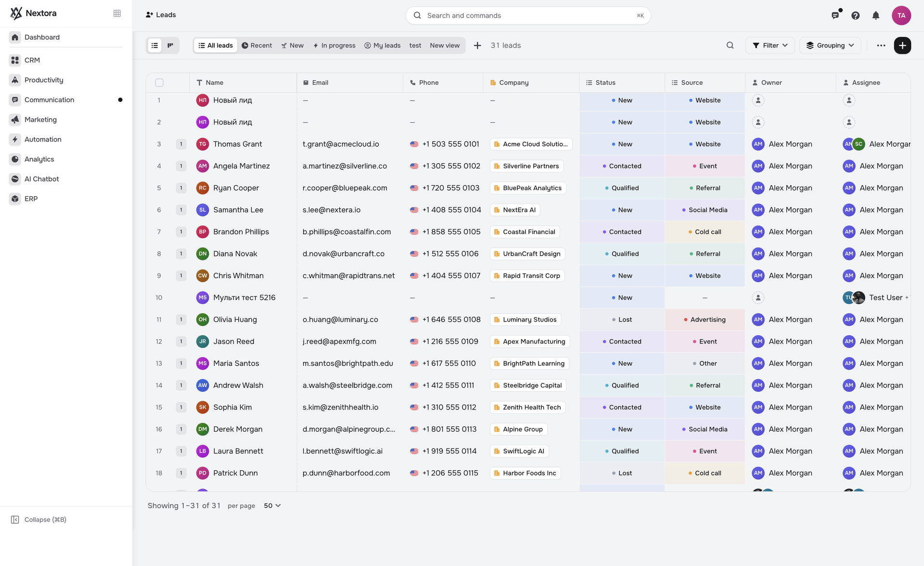Switch to the list view layout

tap(154, 45)
